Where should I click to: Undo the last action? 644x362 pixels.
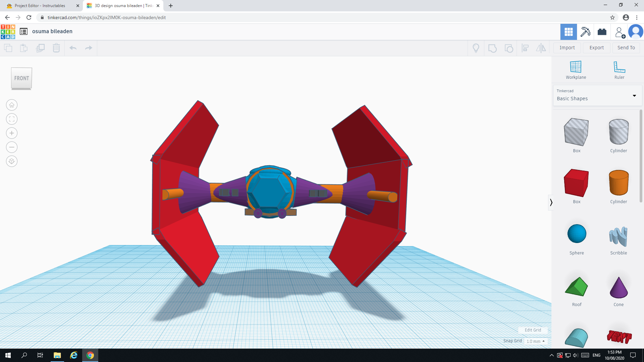pyautogui.click(x=73, y=48)
